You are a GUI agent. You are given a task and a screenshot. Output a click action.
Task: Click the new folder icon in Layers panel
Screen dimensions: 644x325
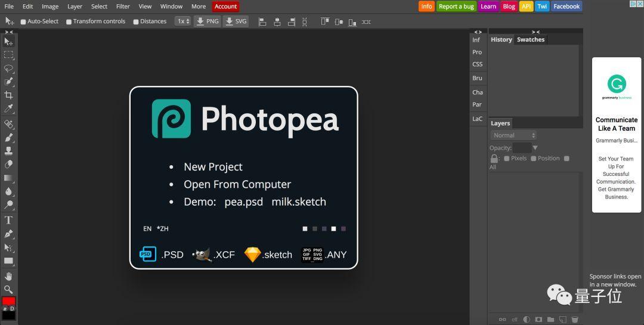[x=550, y=319]
